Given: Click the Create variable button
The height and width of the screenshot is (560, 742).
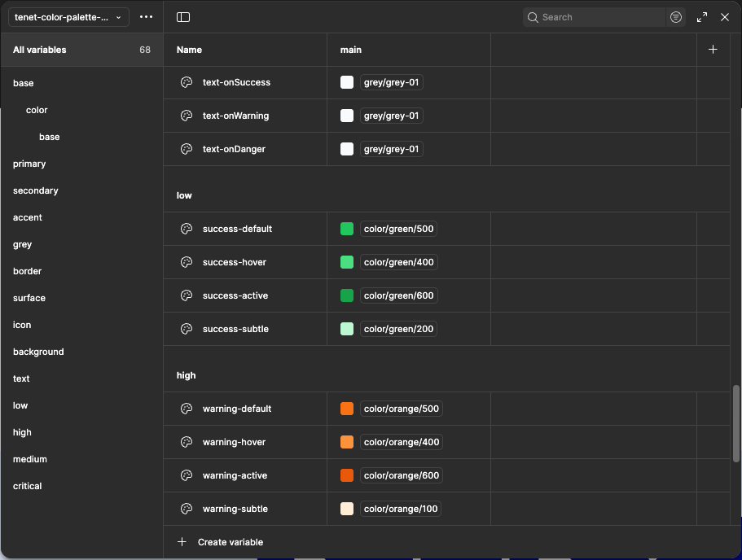Looking at the screenshot, I should pos(220,542).
